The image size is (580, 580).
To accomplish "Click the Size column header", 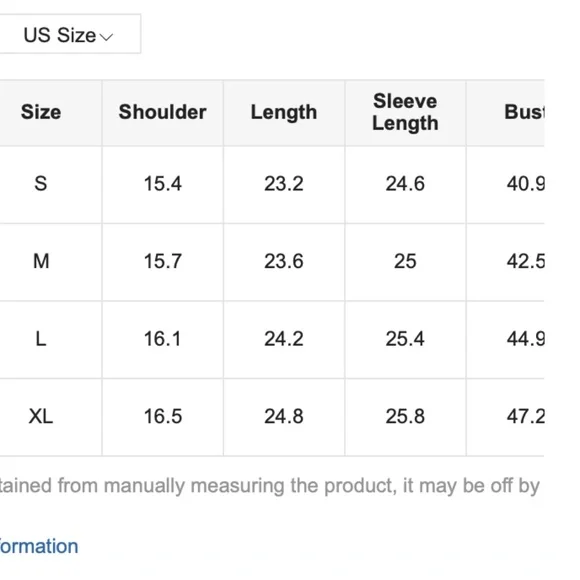I will pos(41,112).
